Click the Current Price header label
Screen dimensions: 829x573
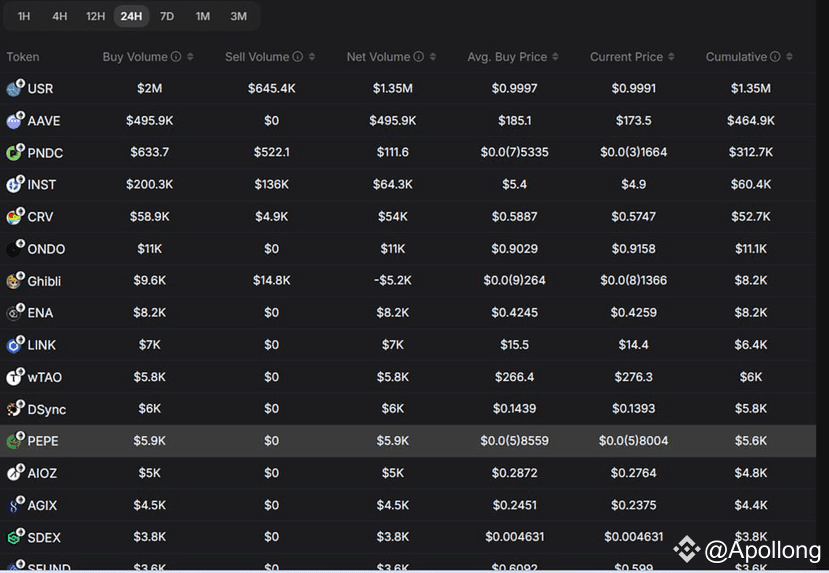point(627,57)
